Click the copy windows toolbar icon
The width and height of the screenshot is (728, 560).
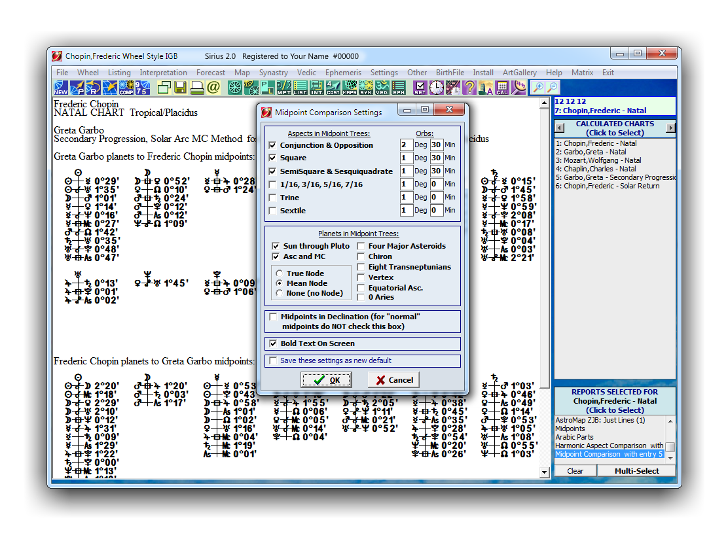(164, 88)
